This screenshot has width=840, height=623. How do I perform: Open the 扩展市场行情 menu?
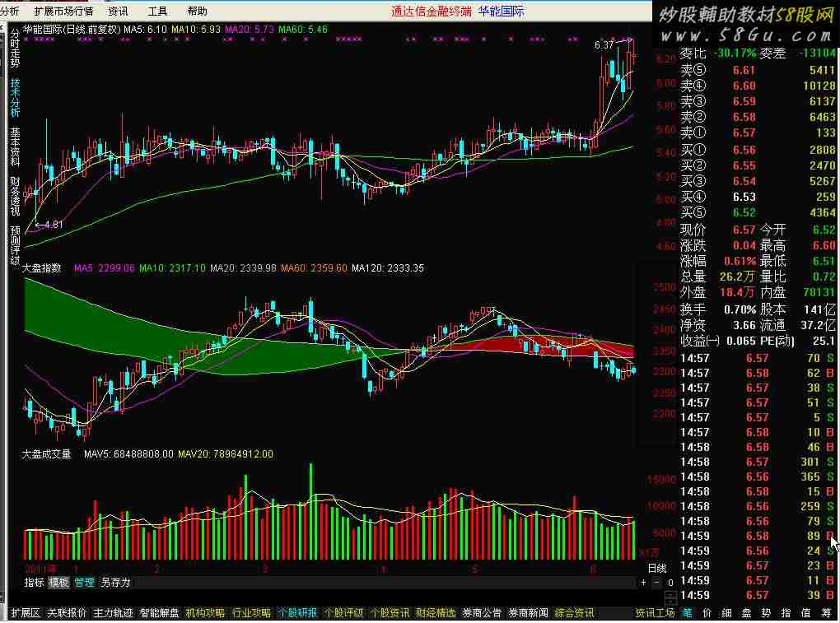(x=63, y=11)
